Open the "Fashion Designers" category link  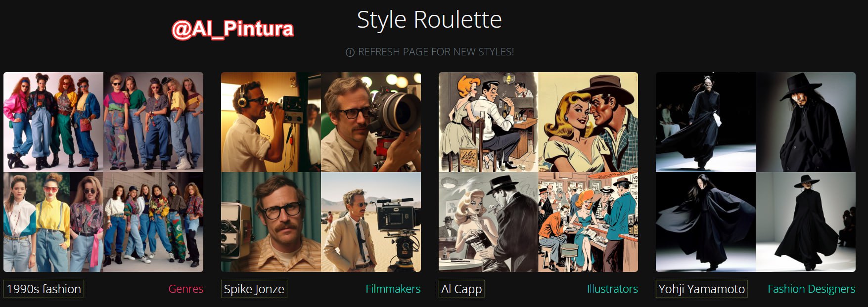(811, 289)
